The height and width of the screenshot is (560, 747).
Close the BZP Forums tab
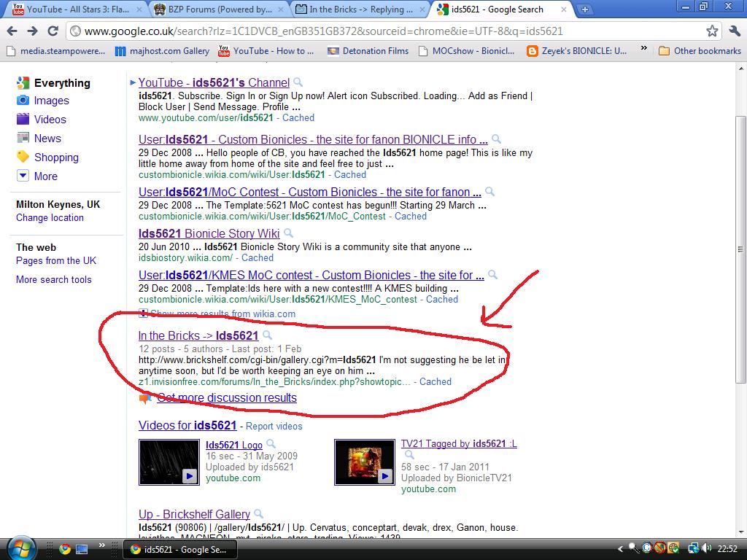click(x=281, y=9)
